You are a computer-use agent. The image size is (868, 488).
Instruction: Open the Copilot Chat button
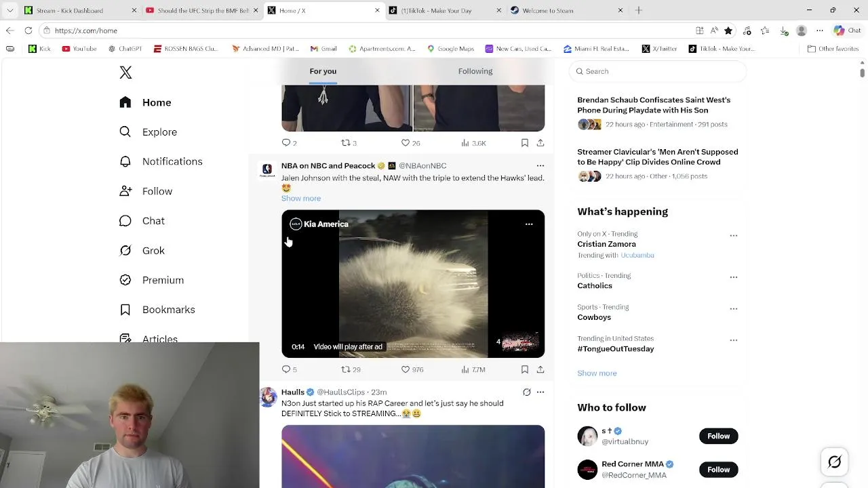tap(848, 30)
